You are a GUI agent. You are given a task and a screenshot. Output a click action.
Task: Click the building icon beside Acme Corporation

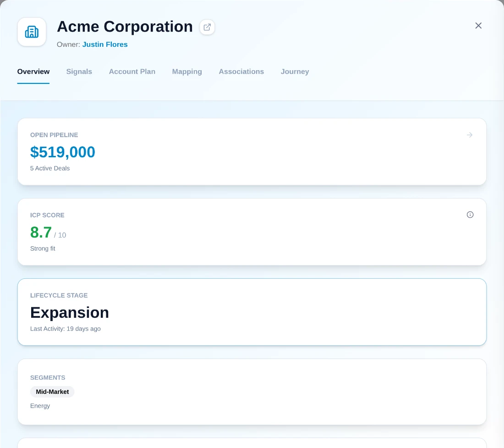coord(32,32)
